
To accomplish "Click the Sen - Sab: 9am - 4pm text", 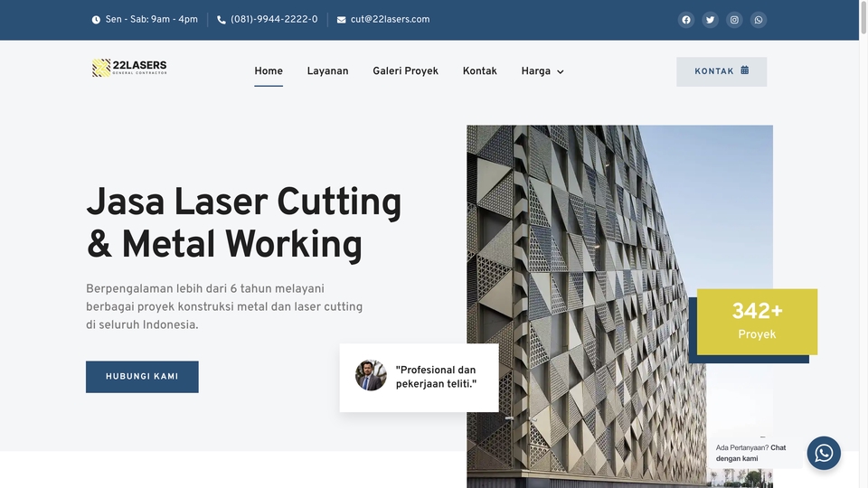I will [x=151, y=19].
